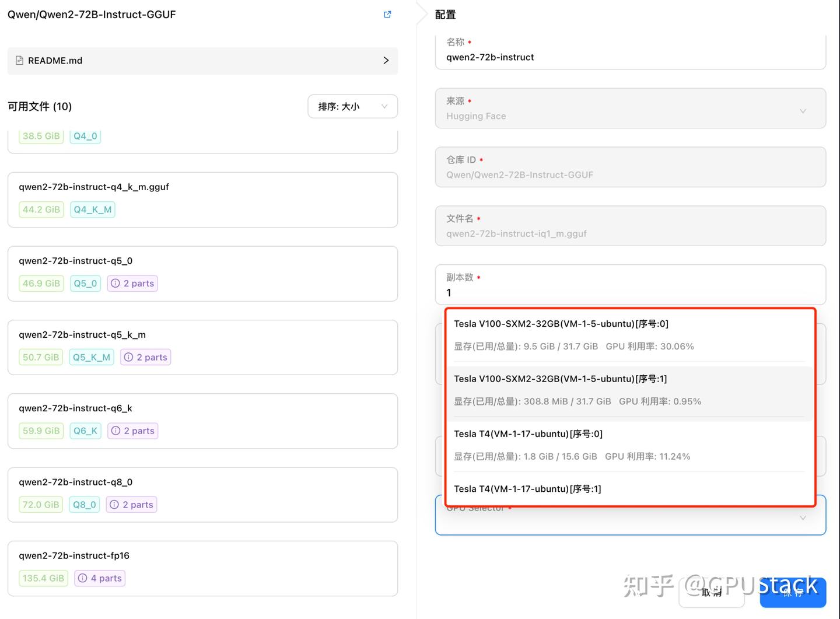
Task: Select the qwen2-72b-instruct-q6_k file
Action: click(x=202, y=421)
